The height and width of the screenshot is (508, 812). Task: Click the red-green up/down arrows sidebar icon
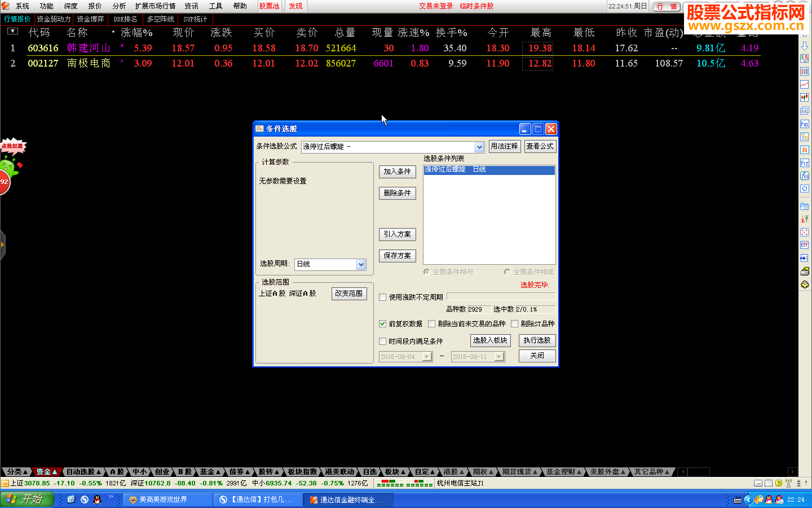(805, 219)
